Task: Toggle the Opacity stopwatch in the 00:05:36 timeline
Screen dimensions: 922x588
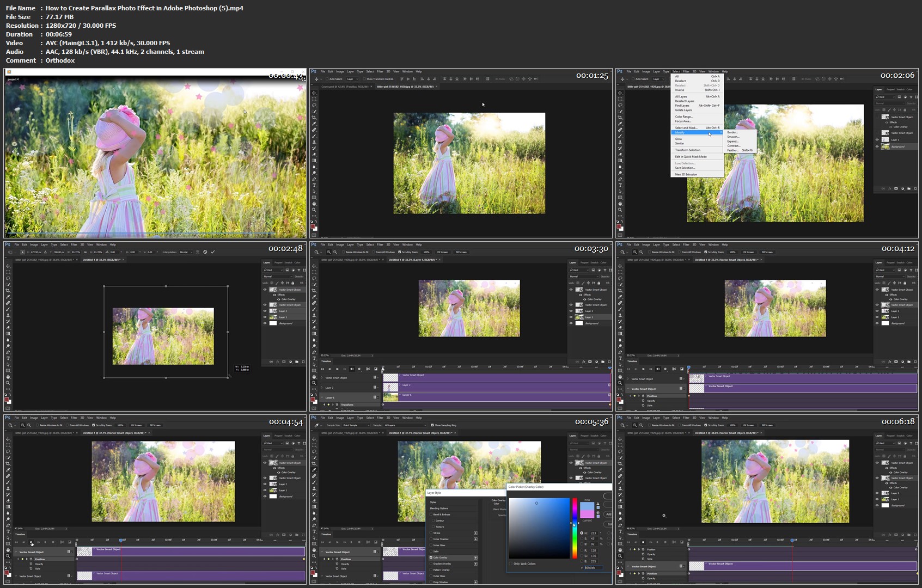Action: tap(337, 564)
